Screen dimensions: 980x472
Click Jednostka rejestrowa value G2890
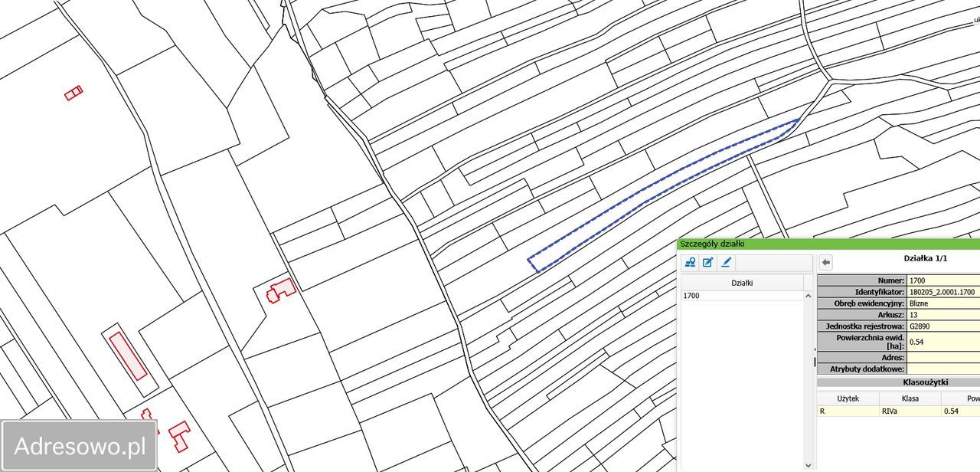pos(943,326)
